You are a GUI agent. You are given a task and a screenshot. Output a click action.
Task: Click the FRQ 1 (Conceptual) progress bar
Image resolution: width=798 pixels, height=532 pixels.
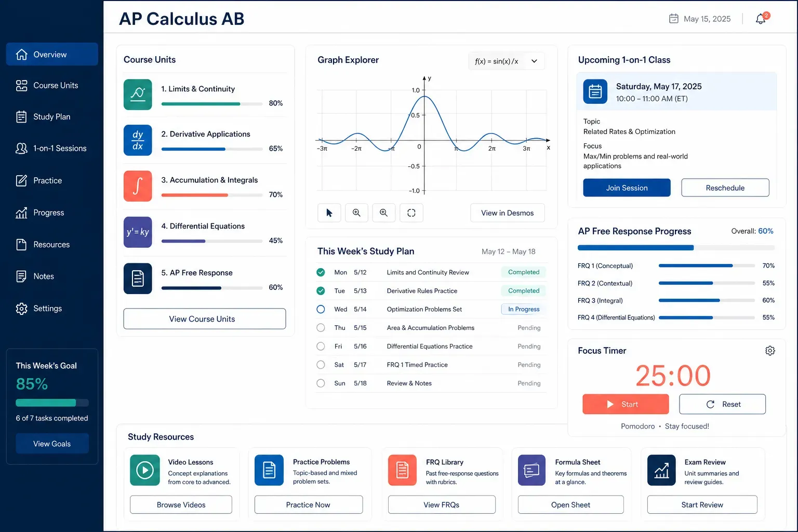(x=707, y=265)
